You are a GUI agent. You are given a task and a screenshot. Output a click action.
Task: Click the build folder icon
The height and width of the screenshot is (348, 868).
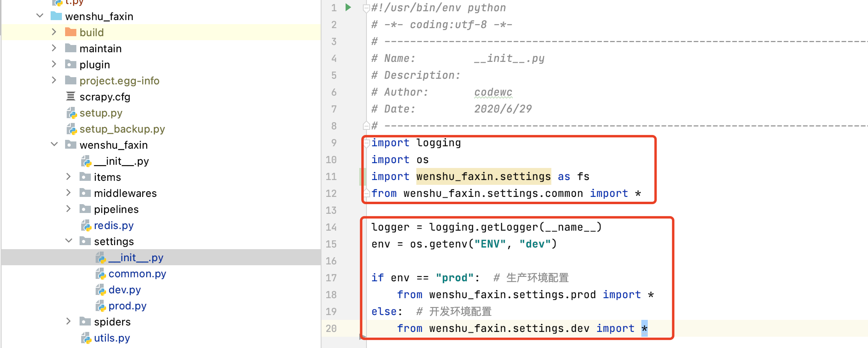pyautogui.click(x=71, y=32)
